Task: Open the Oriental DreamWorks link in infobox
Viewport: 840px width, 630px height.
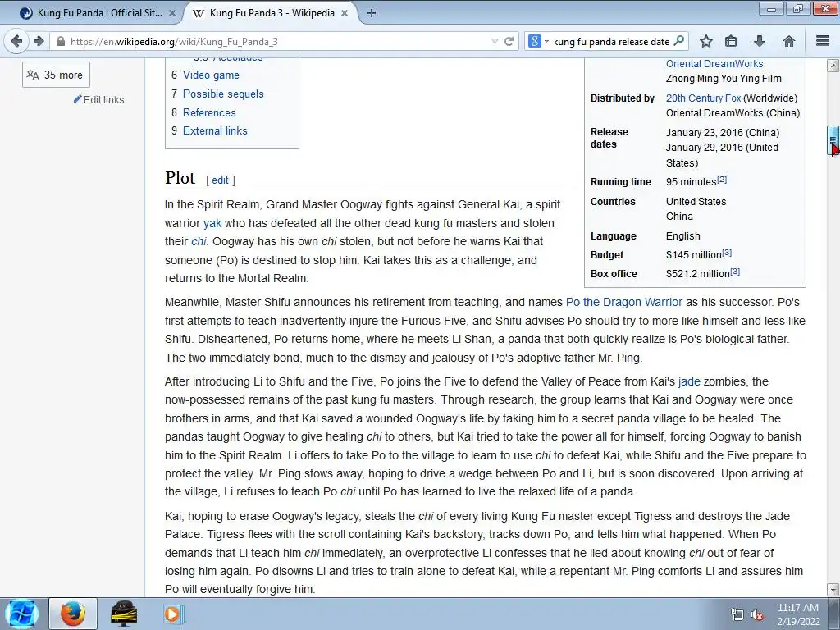Action: pyautogui.click(x=714, y=64)
